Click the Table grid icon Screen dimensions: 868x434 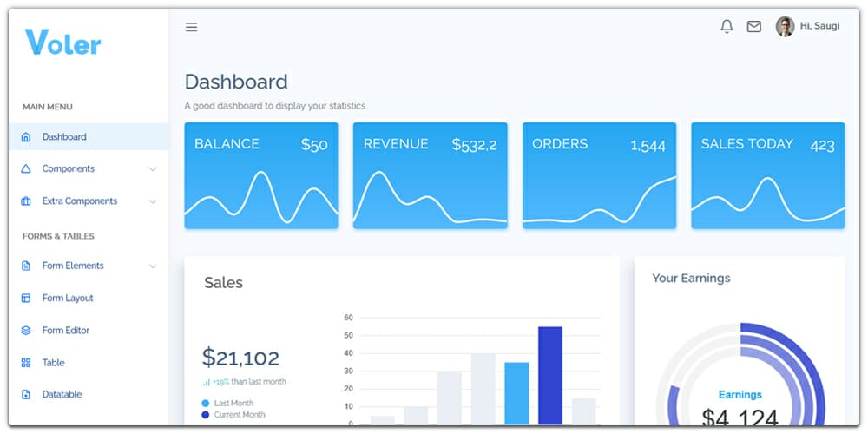pyautogui.click(x=25, y=363)
